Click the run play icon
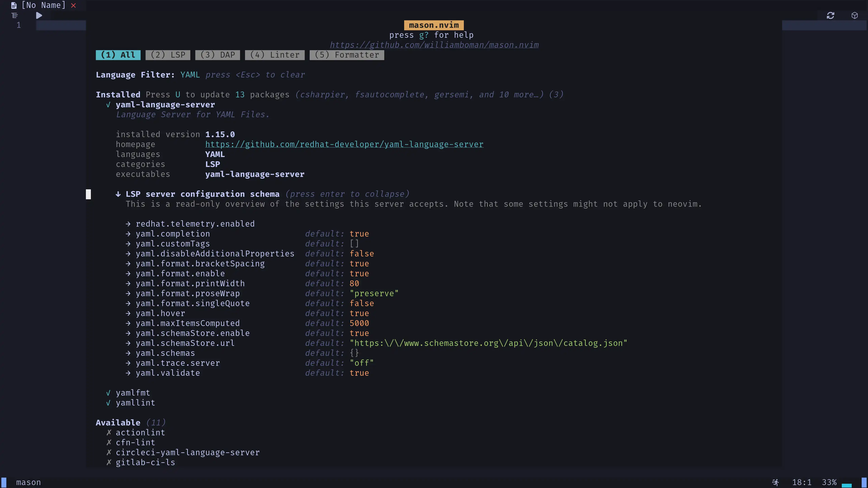This screenshot has height=488, width=868. coord(39,16)
